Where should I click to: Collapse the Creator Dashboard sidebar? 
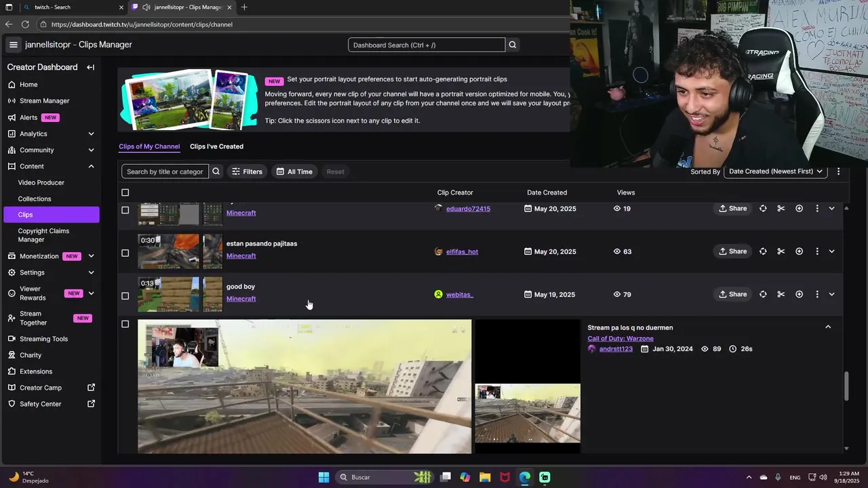90,67
